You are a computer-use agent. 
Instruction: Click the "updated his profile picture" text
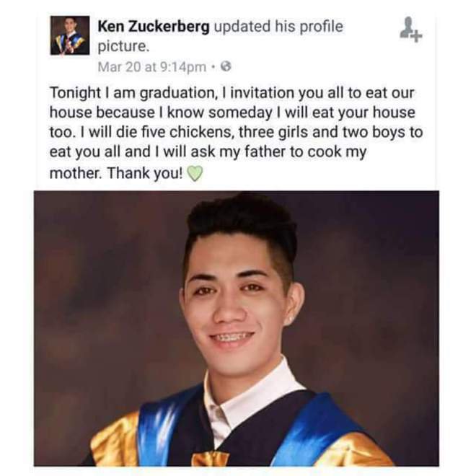point(221,36)
